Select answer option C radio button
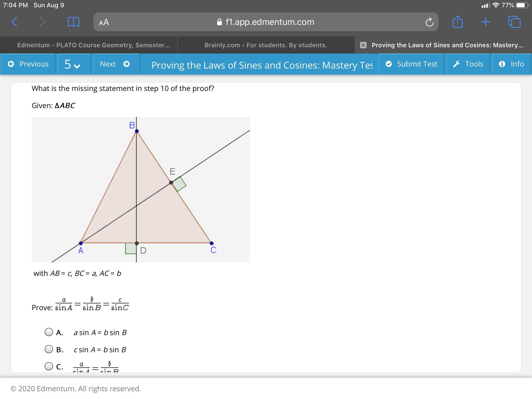The width and height of the screenshot is (532, 399). coord(49,366)
